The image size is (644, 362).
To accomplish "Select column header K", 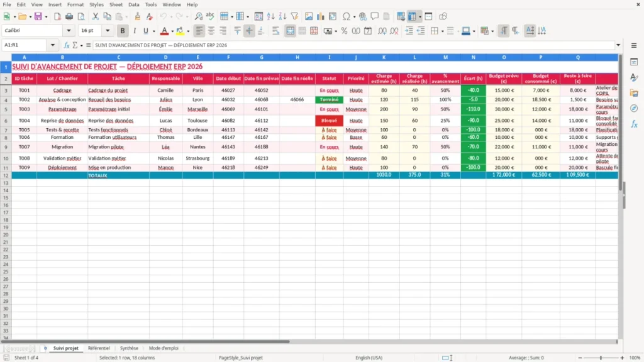I will click(x=384, y=57).
